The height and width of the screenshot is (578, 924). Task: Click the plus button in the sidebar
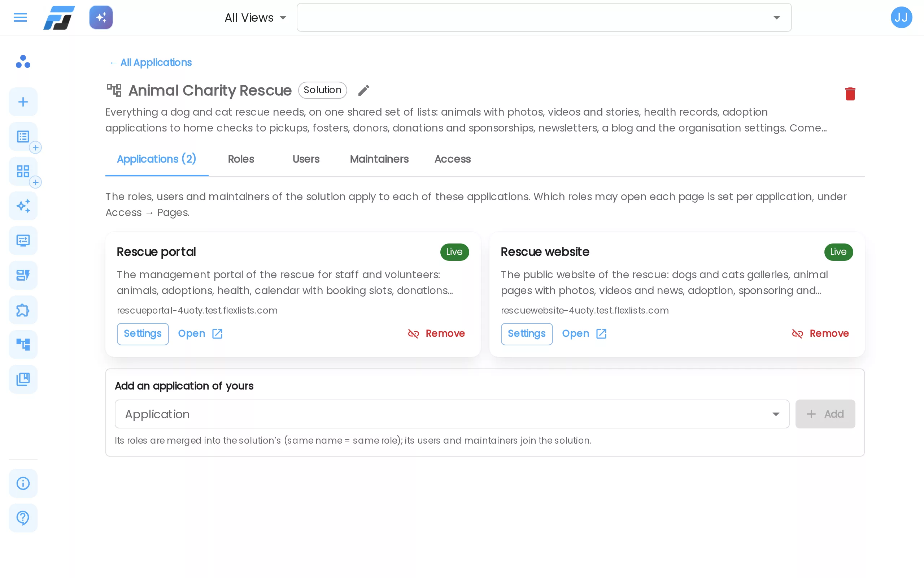[23, 102]
